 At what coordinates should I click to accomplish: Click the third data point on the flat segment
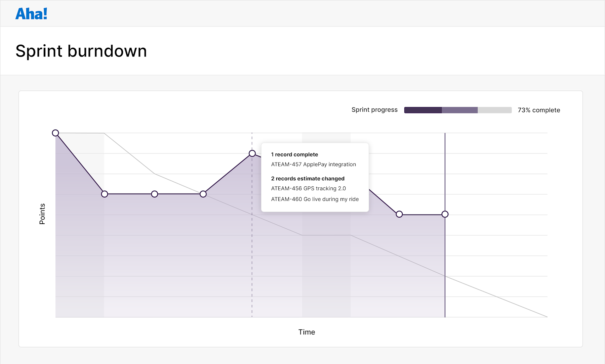tap(203, 194)
